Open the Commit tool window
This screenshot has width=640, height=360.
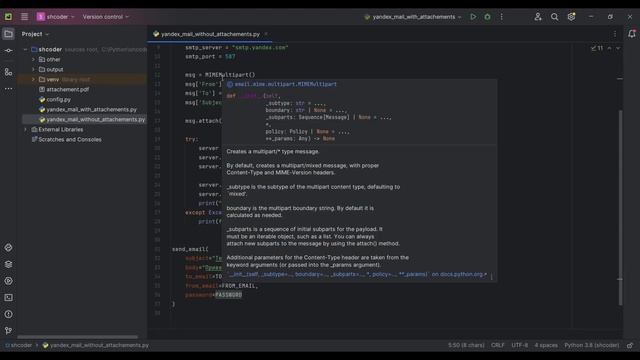pos(8,51)
